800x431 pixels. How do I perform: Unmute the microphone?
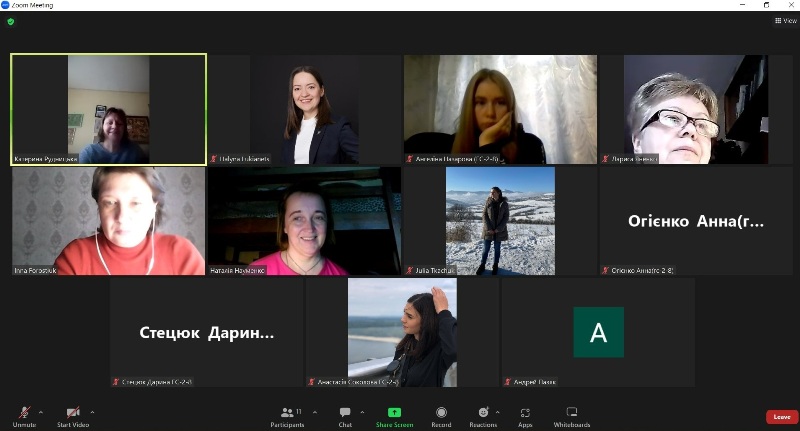(24, 416)
